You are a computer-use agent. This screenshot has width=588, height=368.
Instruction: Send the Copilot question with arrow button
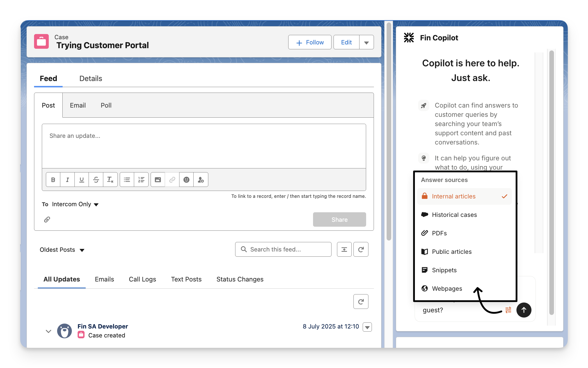tap(524, 310)
